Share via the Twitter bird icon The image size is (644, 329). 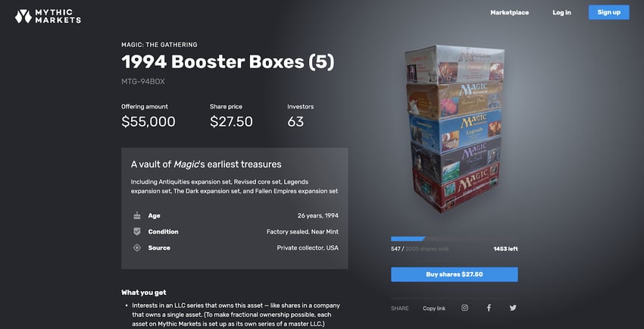pyautogui.click(x=513, y=308)
